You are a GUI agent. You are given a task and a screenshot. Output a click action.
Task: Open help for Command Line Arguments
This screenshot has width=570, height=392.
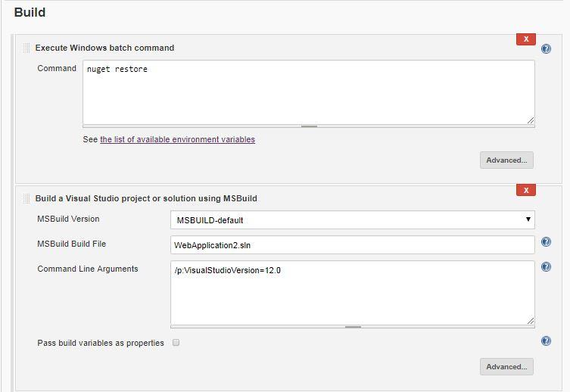click(x=546, y=267)
